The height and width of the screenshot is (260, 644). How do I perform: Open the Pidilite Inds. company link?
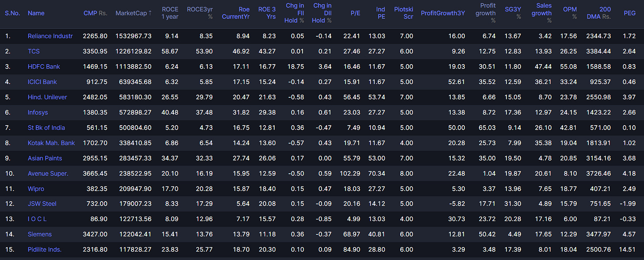point(44,250)
